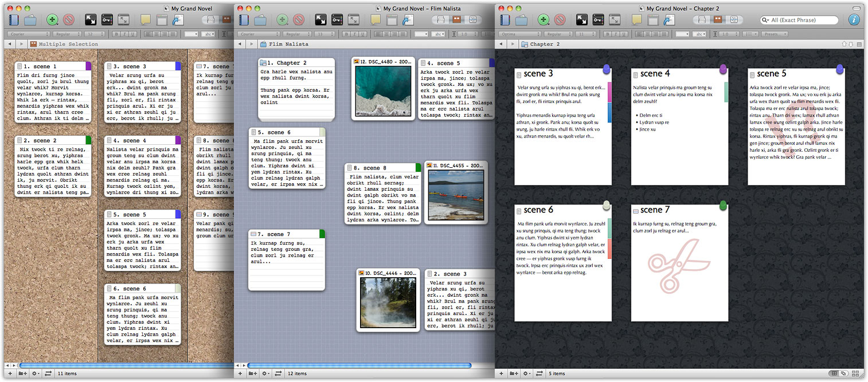
Task: Open the Inspector with the blue info icon
Action: tap(854, 20)
